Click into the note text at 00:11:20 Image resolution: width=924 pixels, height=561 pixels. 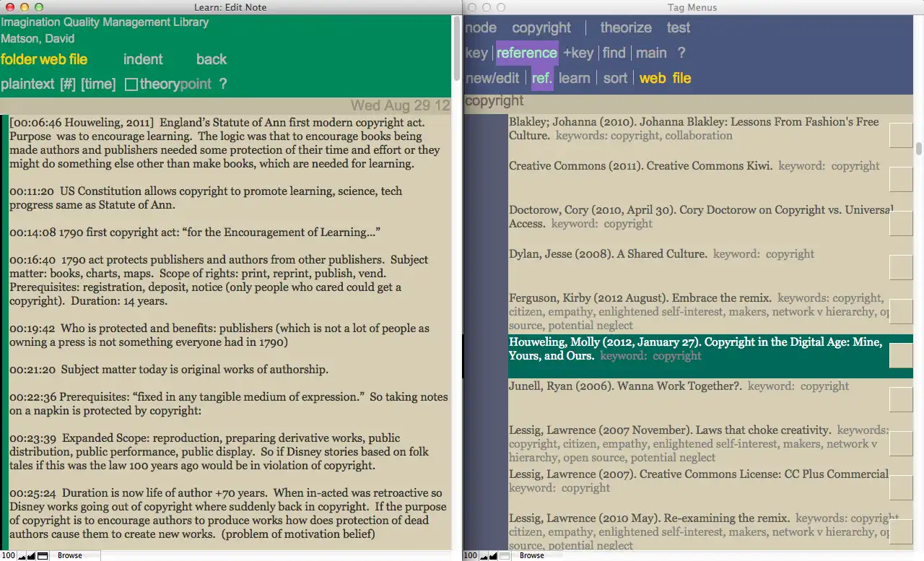(x=206, y=199)
